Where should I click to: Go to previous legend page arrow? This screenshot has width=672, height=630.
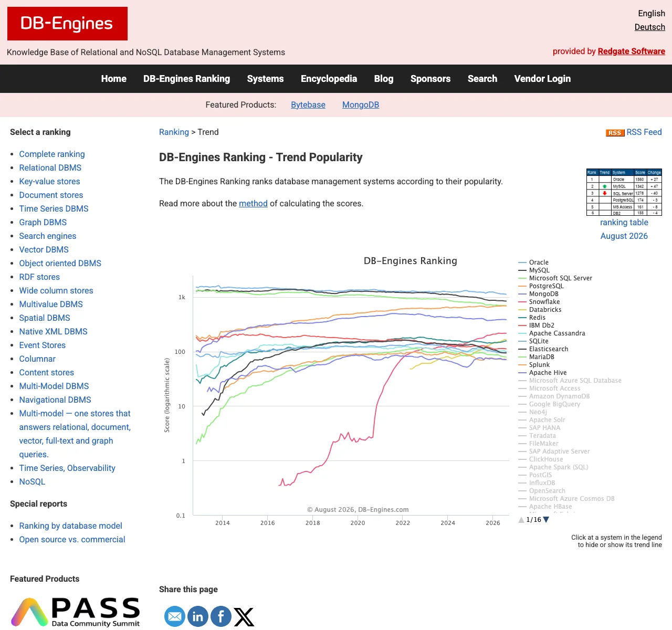click(521, 520)
